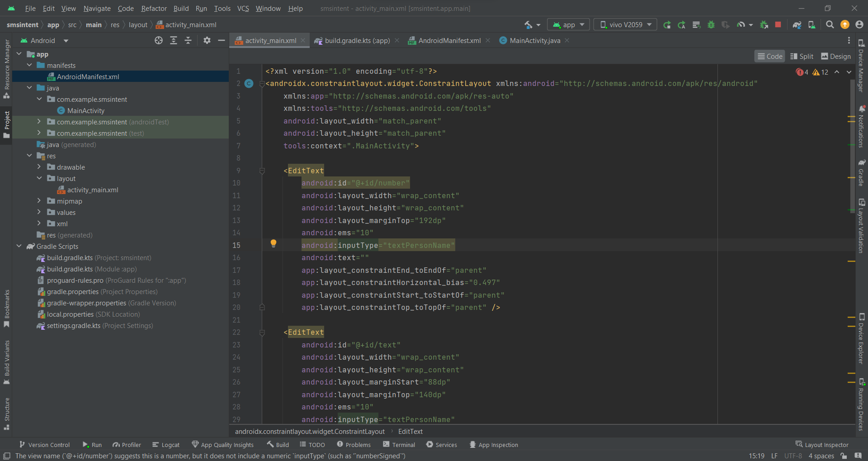Open the app run configuration dropdown
The image size is (868, 461).
(x=568, y=24)
